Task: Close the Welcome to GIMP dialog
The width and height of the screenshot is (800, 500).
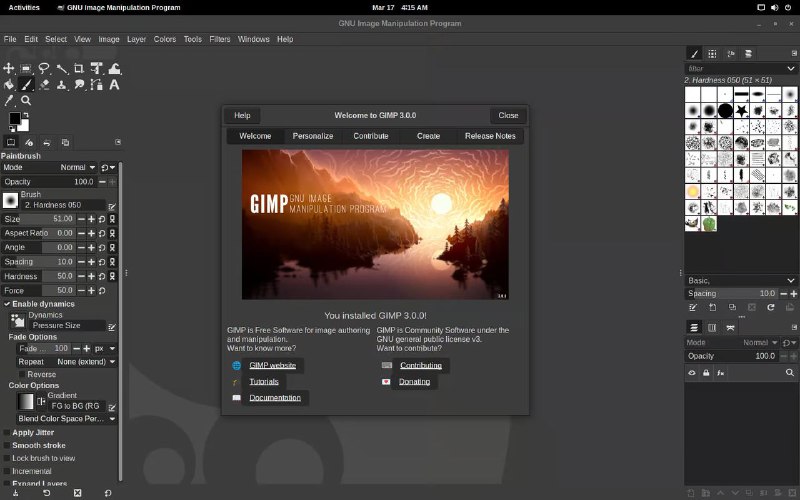Action: tap(508, 115)
